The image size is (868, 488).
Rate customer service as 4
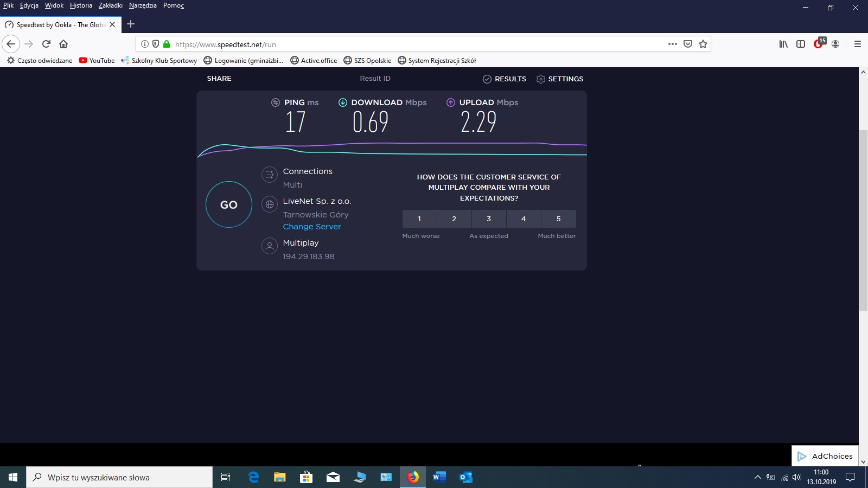(x=524, y=219)
